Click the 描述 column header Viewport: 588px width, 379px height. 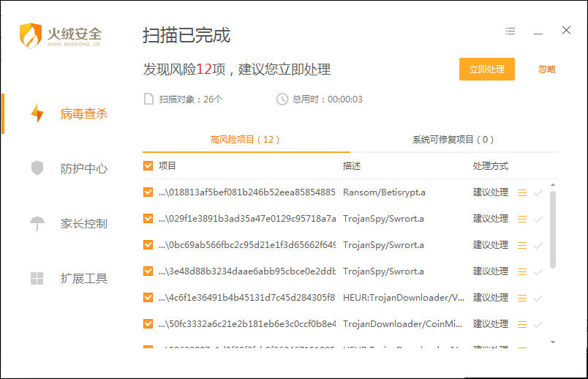[352, 166]
